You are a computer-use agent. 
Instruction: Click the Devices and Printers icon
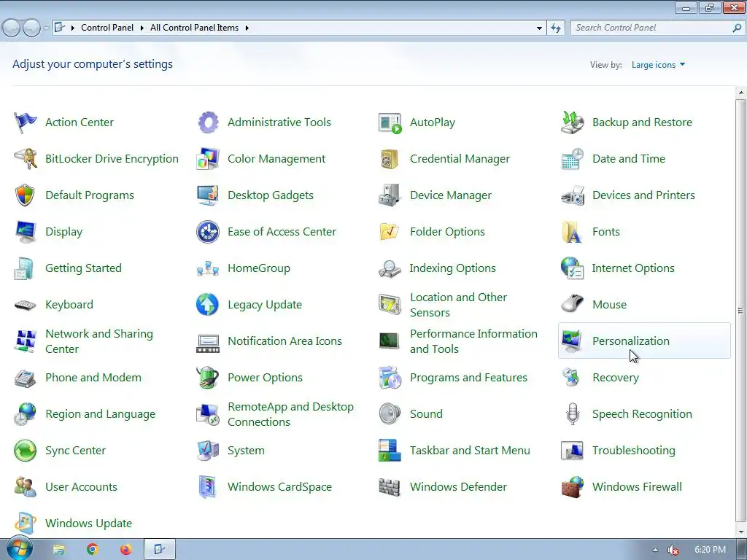click(572, 195)
